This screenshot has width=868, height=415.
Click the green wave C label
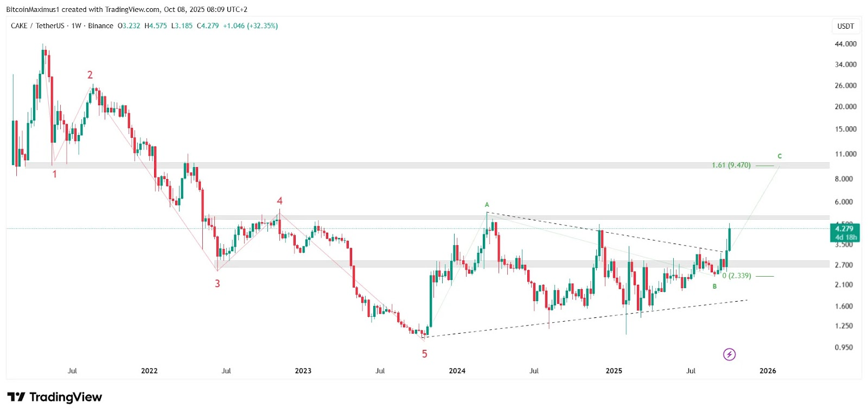pos(780,156)
